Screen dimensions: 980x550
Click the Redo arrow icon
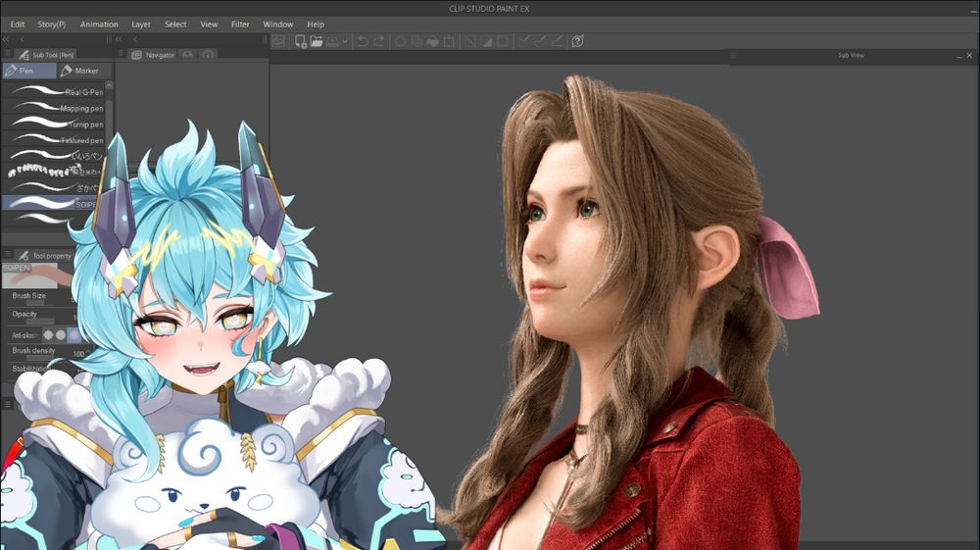coord(379,41)
